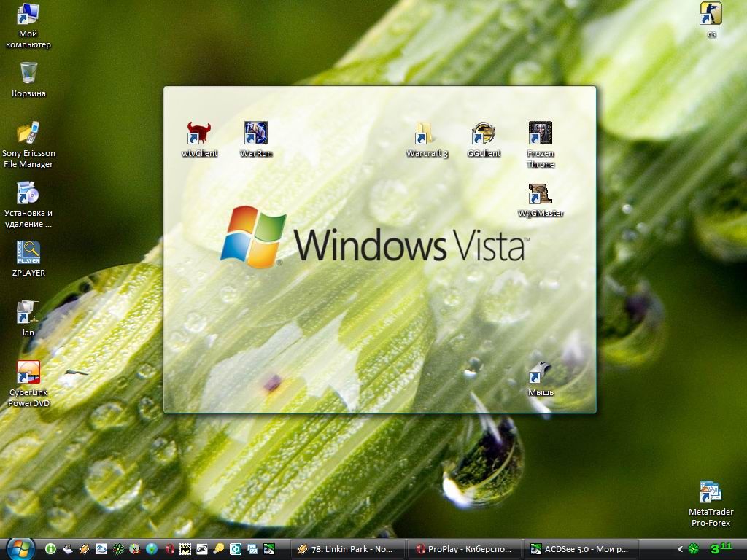This screenshot has width=747, height=560.
Task: Select the Frozen Throne shortcut icon
Action: (541, 145)
